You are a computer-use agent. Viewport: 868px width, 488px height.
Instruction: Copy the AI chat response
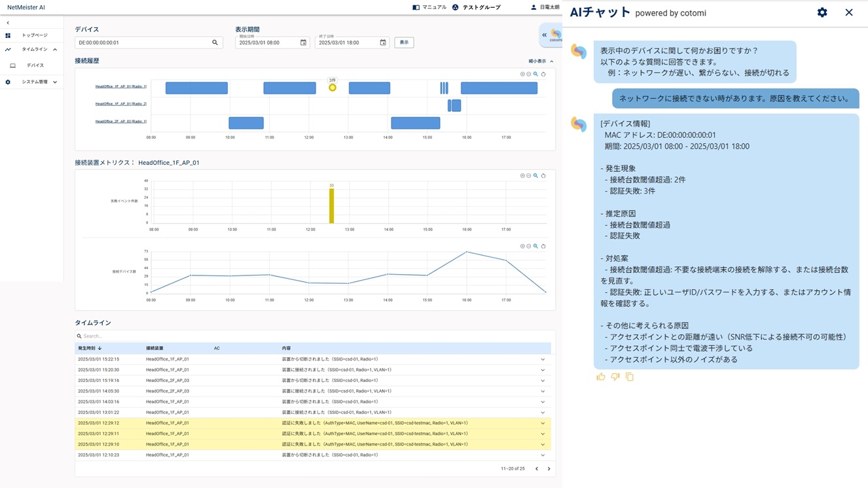pos(629,377)
